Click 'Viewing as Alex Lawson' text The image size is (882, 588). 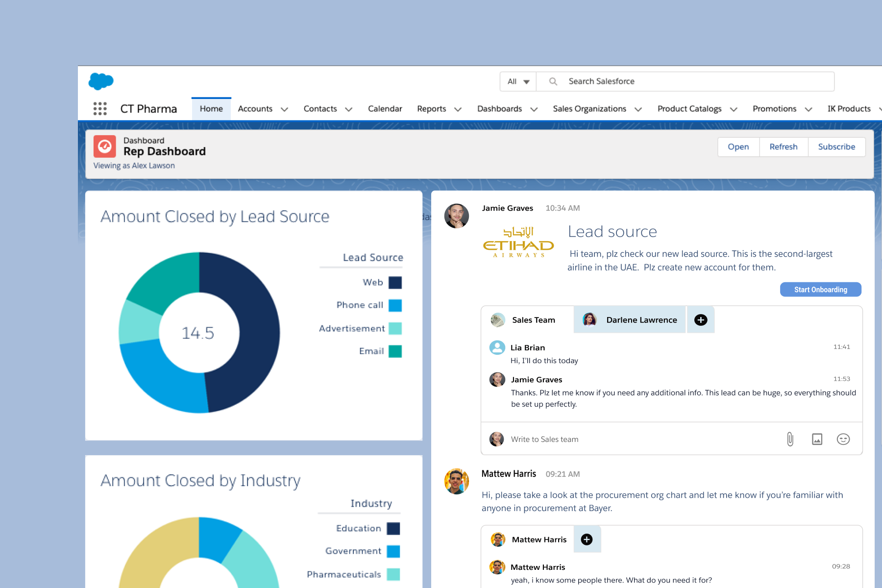click(134, 166)
